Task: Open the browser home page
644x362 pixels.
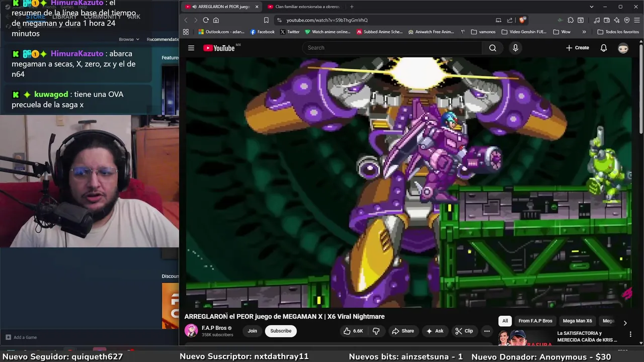Action: pyautogui.click(x=216, y=20)
